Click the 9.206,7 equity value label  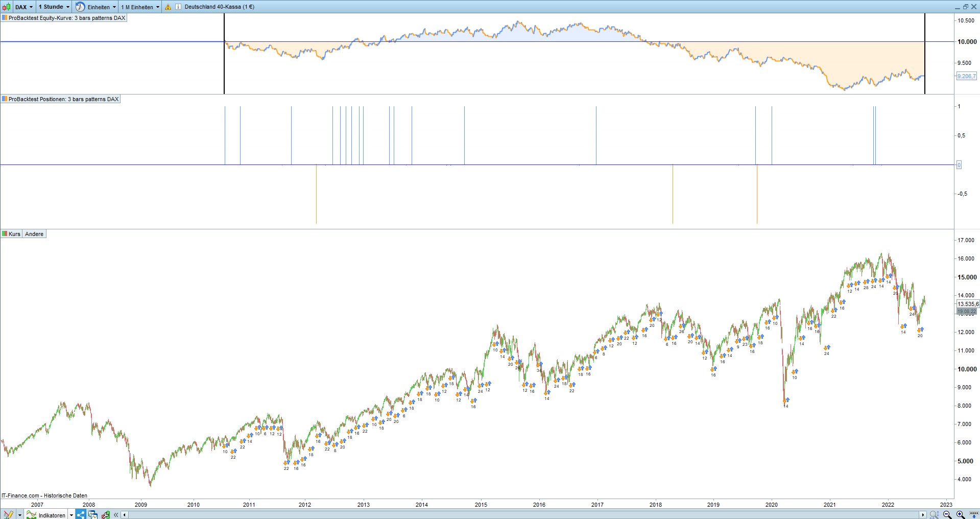966,76
